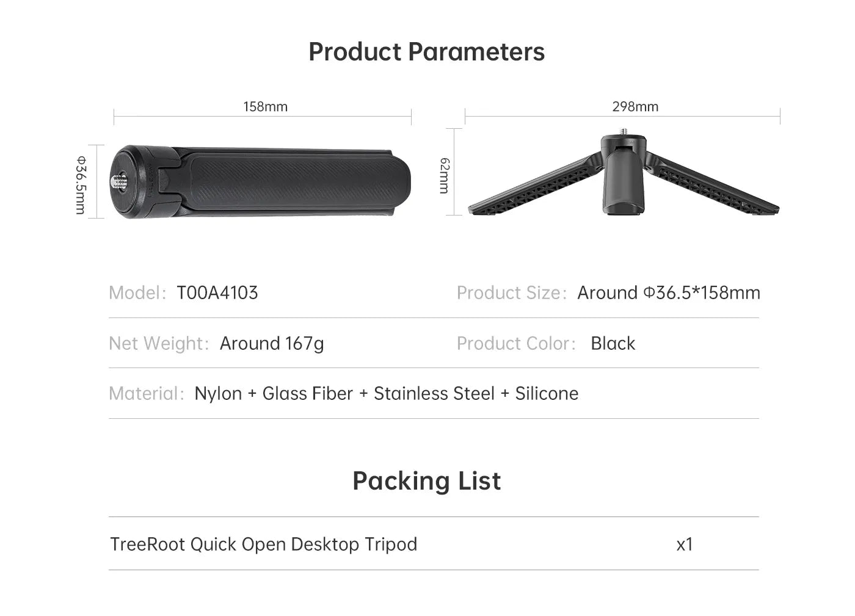
Task: Click TreeRoot Quick Open Desktop Tripod entry
Action: [263, 544]
